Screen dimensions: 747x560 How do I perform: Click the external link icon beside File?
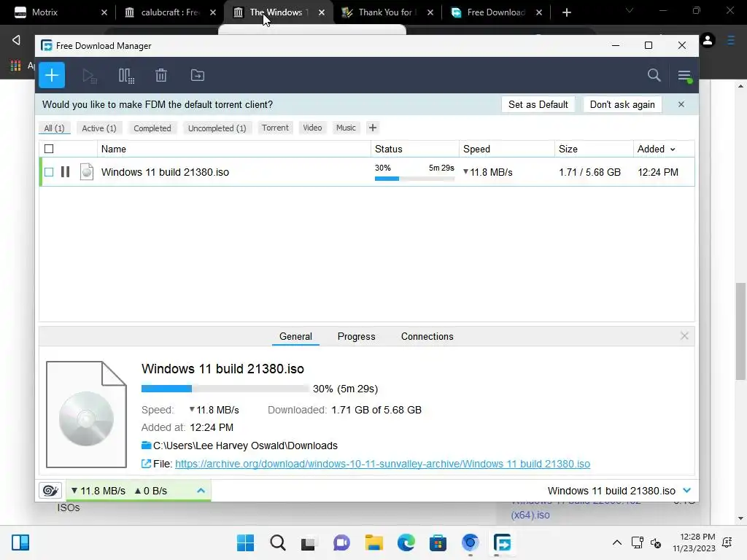point(146,464)
